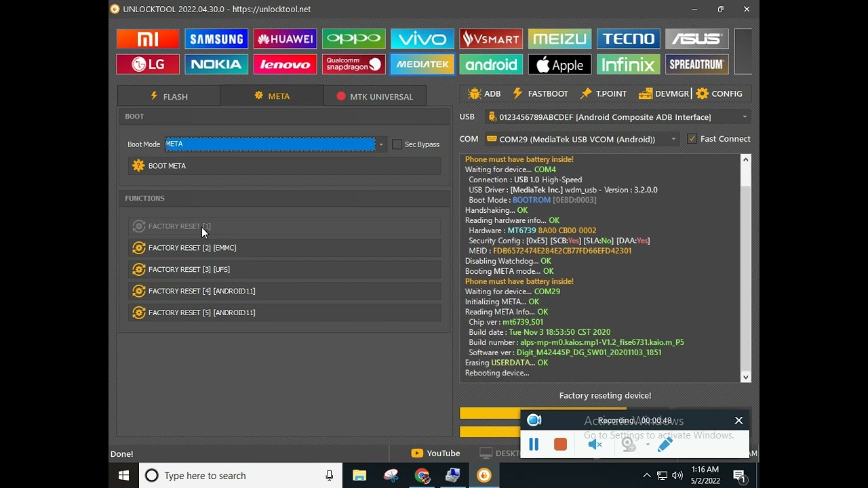
Task: Open the CONFIG settings button
Action: [x=719, y=94]
